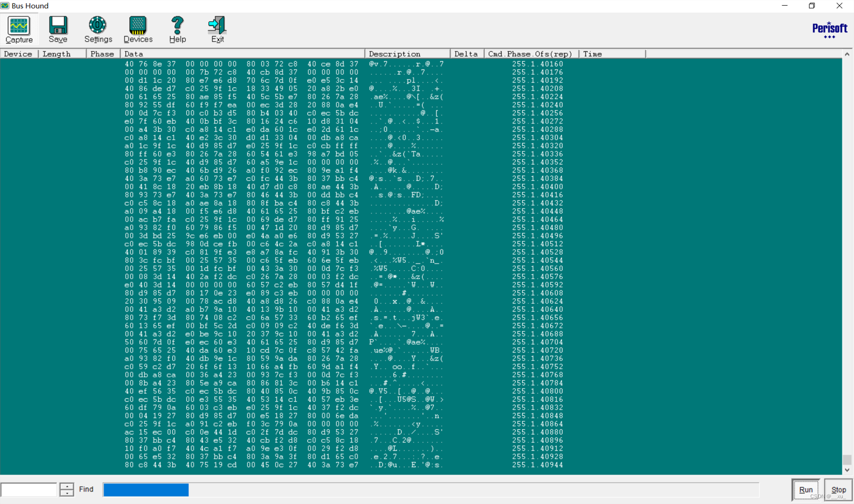Click the Save toolbar icon
Image resolution: width=854 pixels, height=504 pixels.
click(x=58, y=30)
